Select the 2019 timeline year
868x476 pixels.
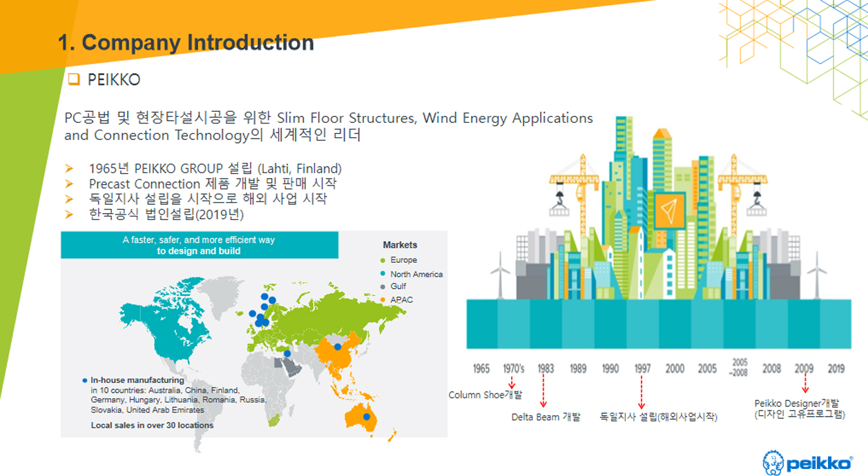pos(836,368)
